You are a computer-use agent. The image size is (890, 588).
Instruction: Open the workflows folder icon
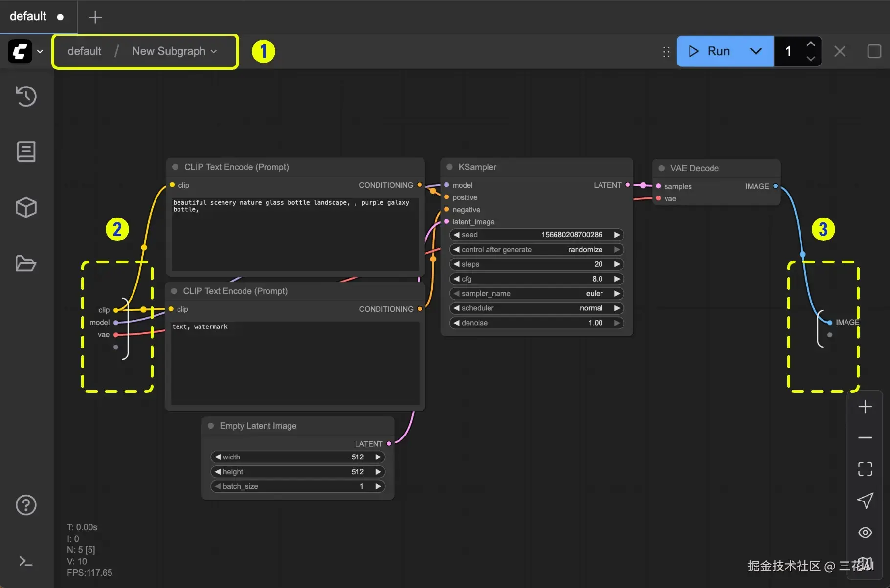pos(26,263)
